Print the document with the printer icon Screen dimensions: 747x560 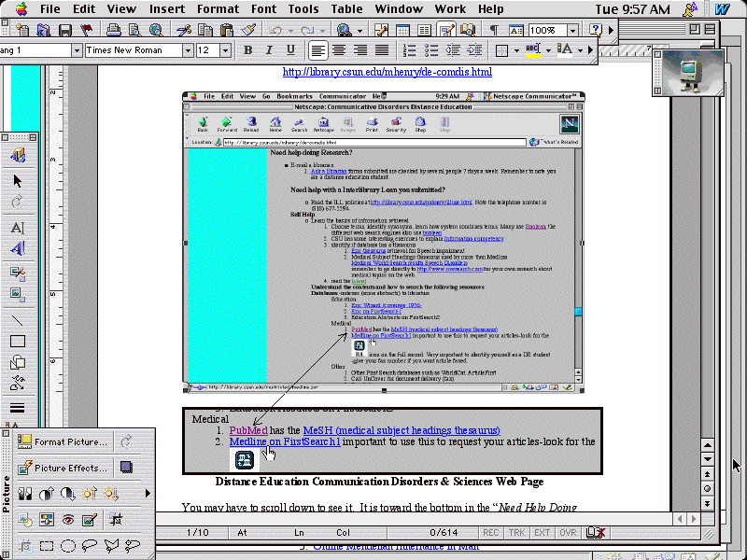[x=113, y=30]
